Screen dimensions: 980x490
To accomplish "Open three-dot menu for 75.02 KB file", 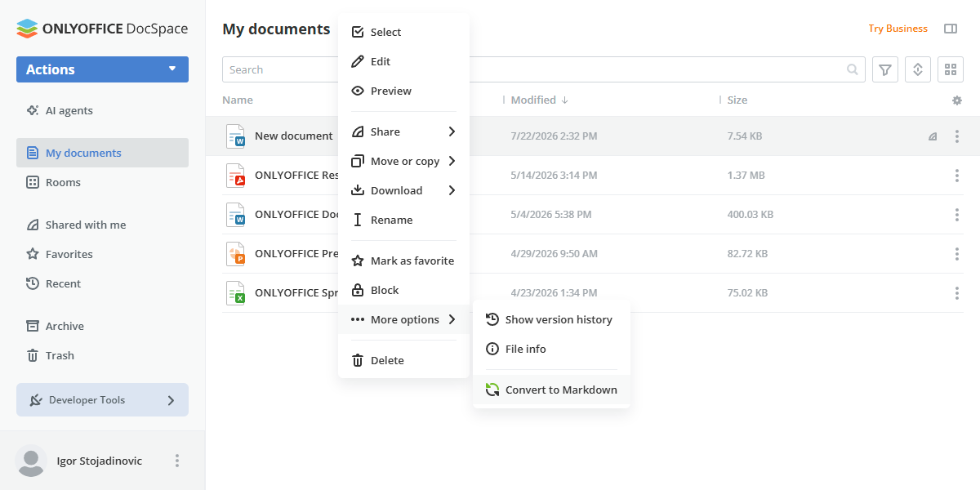I will pyautogui.click(x=957, y=293).
